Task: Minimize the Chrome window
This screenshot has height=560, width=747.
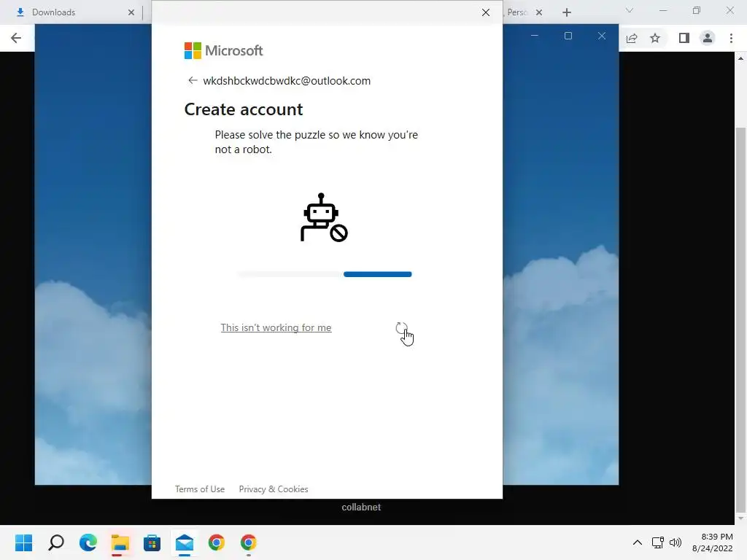Action: pyautogui.click(x=663, y=10)
